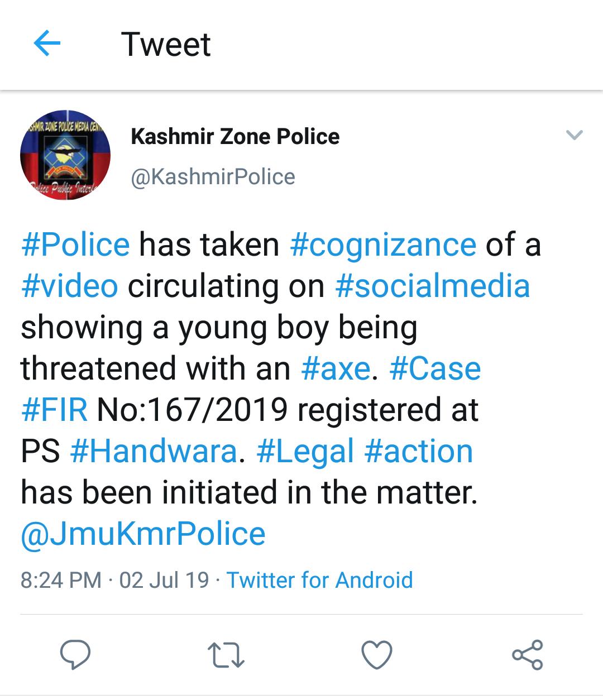This screenshot has height=700, width=603.
Task: Open the #Handwara hashtag
Action: (154, 451)
